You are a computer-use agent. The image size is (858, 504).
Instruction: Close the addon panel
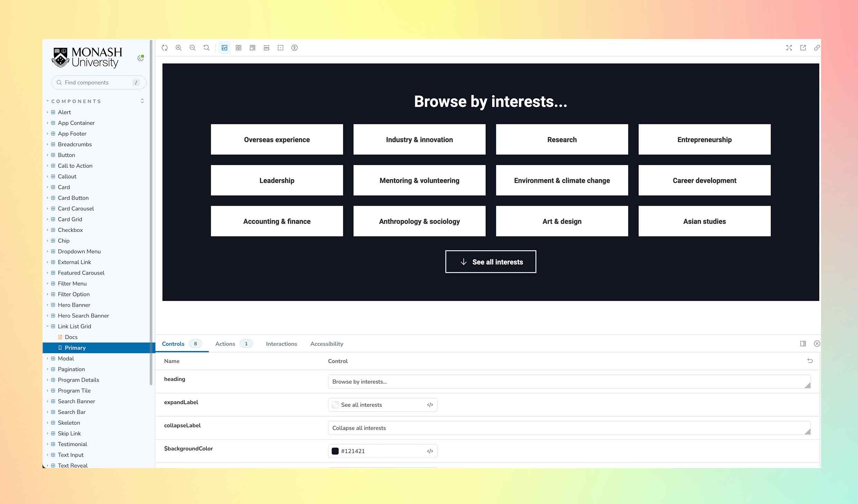coord(817,343)
